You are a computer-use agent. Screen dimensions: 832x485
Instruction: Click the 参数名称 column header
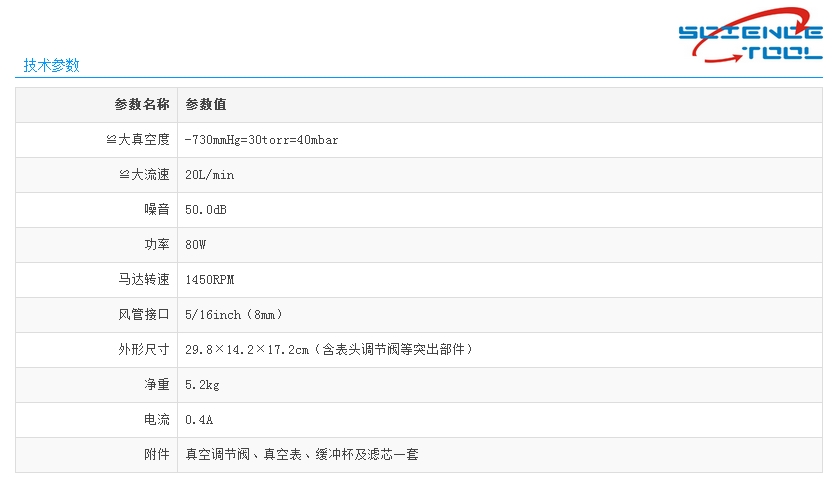click(142, 105)
